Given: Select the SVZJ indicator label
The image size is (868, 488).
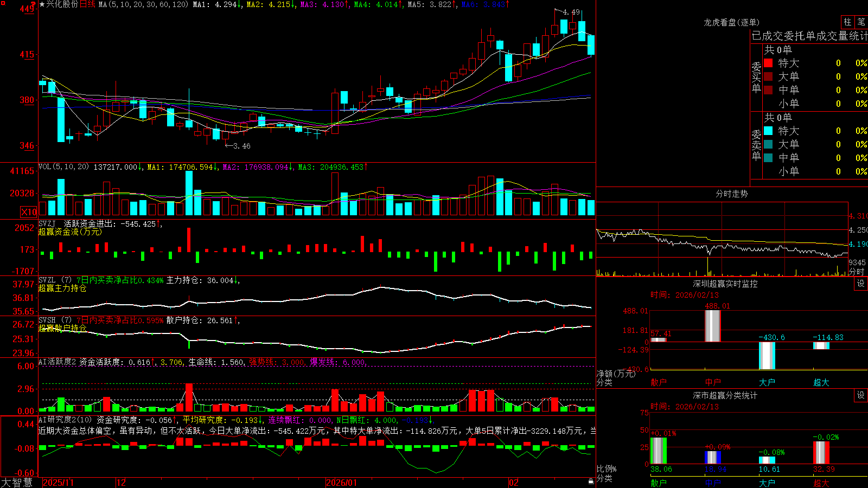Looking at the screenshot, I should pos(47,223).
